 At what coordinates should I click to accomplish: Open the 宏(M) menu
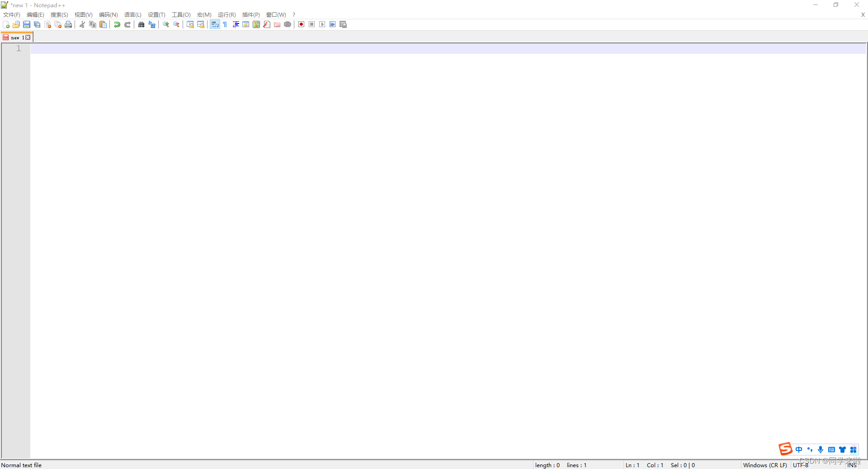pyautogui.click(x=204, y=15)
